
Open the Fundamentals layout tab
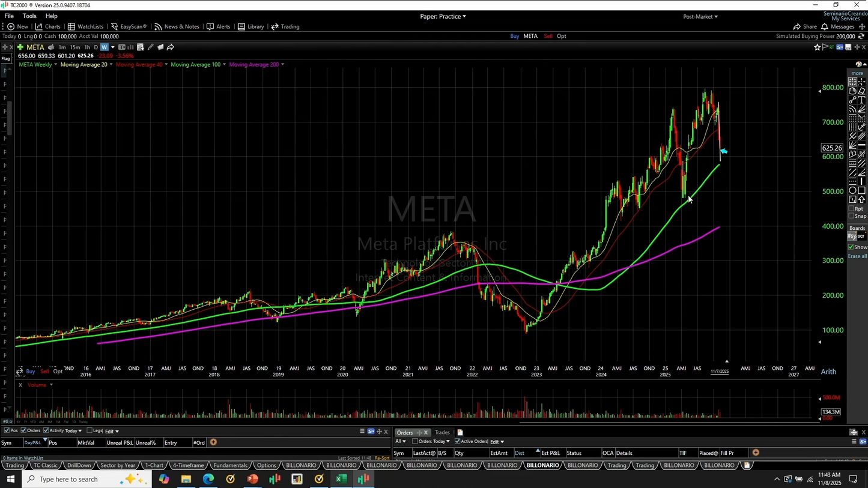(x=230, y=465)
